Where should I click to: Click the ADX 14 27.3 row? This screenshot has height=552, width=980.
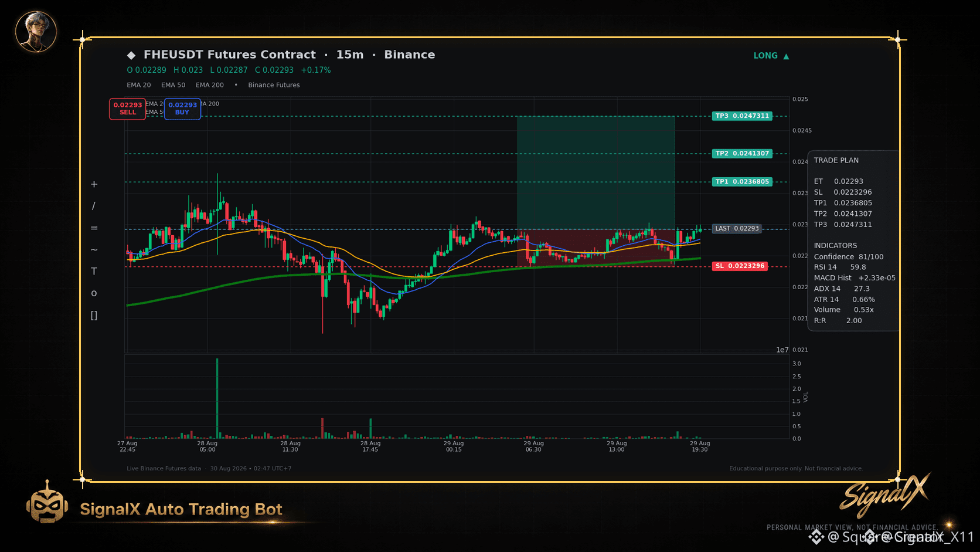click(x=842, y=289)
